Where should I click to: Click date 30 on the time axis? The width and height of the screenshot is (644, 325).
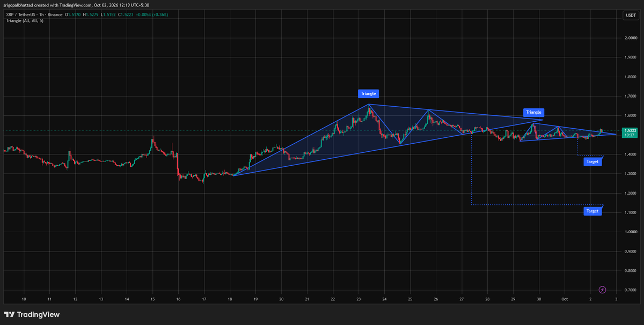(x=539, y=299)
